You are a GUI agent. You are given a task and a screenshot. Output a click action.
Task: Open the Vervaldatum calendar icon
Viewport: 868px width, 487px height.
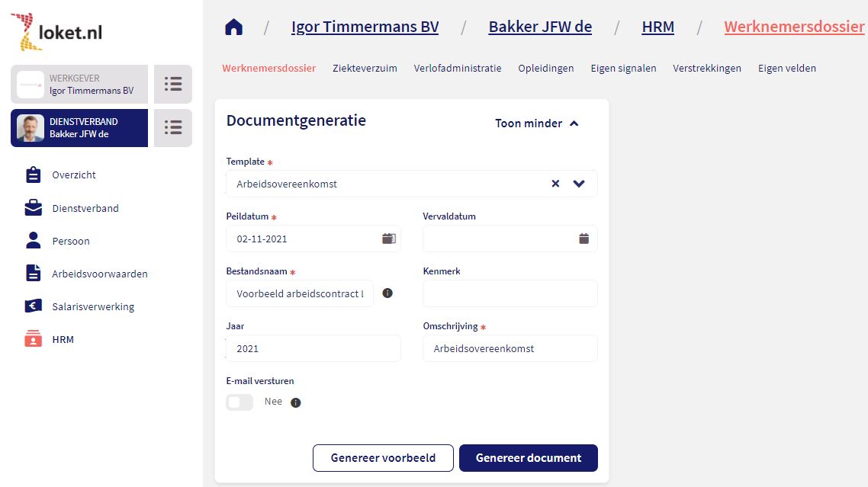pos(583,239)
